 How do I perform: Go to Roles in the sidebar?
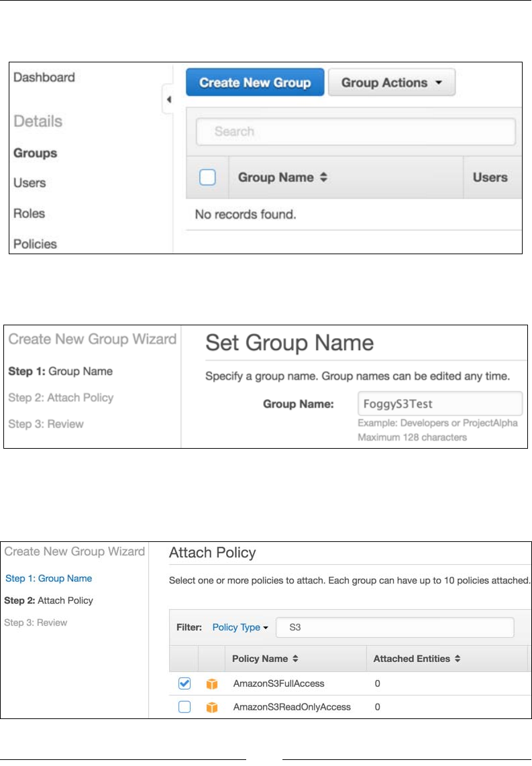pos(29,213)
